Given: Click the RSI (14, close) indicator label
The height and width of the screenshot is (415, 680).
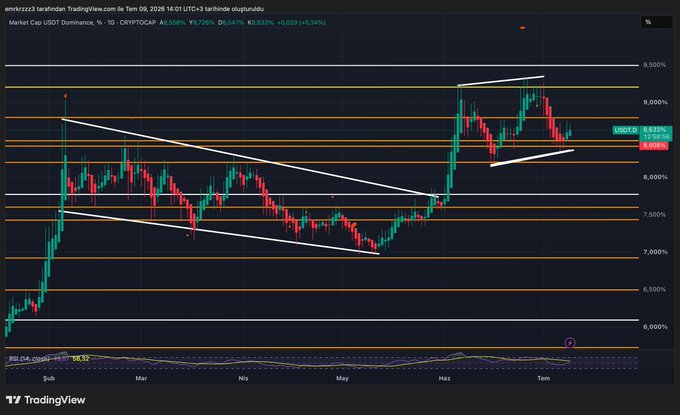Looking at the screenshot, I should click(x=29, y=359).
